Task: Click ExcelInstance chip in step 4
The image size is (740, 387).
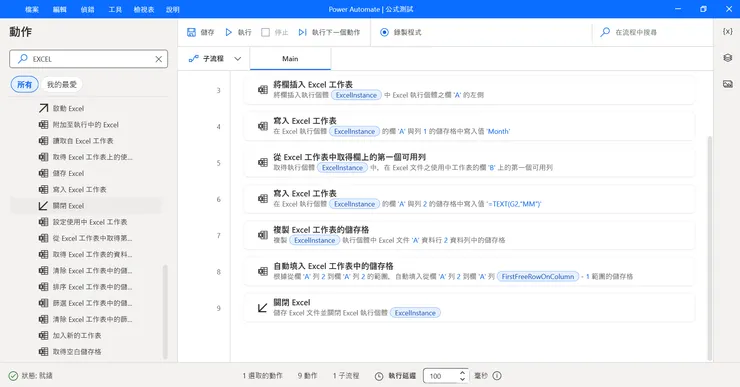Action: (354, 131)
